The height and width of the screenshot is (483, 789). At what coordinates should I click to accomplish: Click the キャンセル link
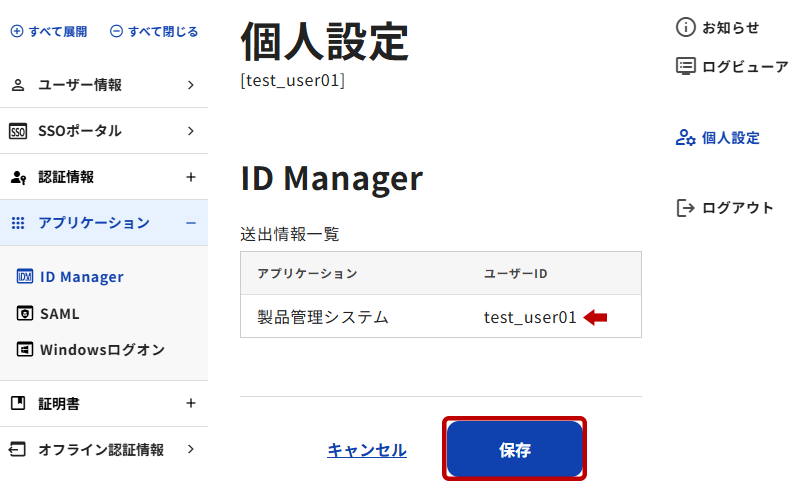(367, 450)
